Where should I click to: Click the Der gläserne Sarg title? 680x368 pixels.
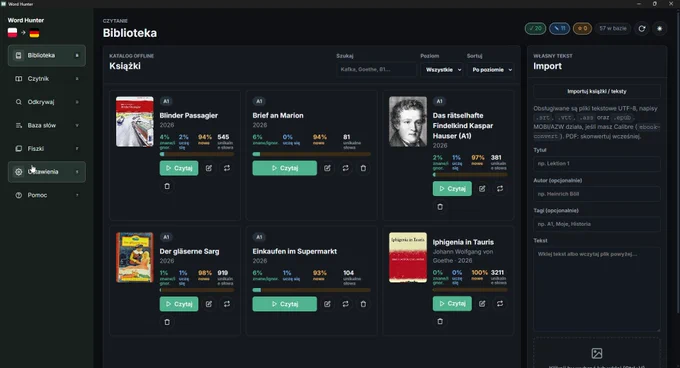pos(189,251)
